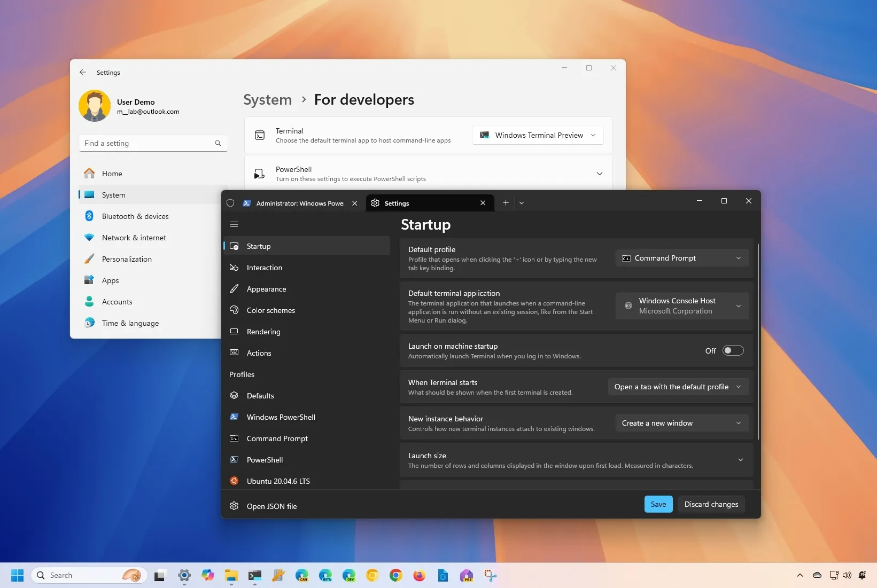Click the Network & internet wifi icon
The width and height of the screenshot is (877, 588).
click(x=89, y=237)
